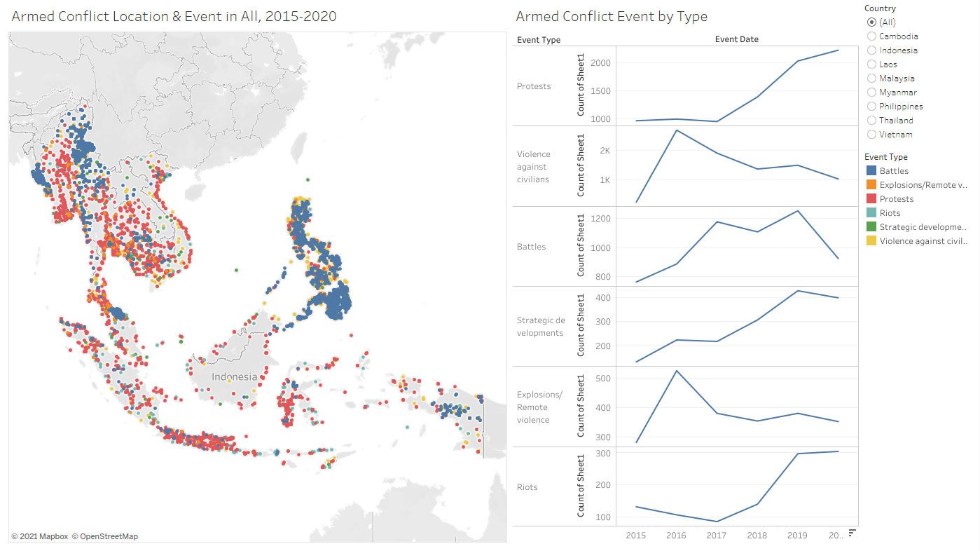Click the 2017 year axis label
The height and width of the screenshot is (551, 980).
[x=717, y=536]
